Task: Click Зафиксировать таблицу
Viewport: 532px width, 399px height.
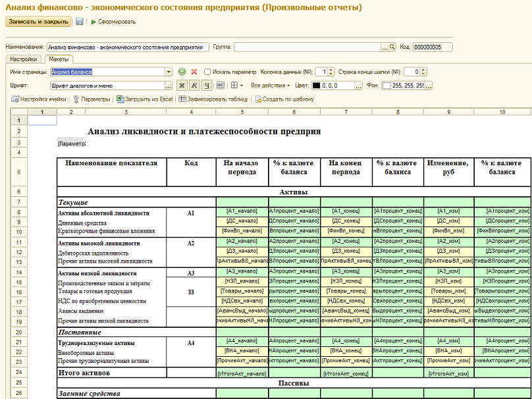Action: (x=213, y=99)
